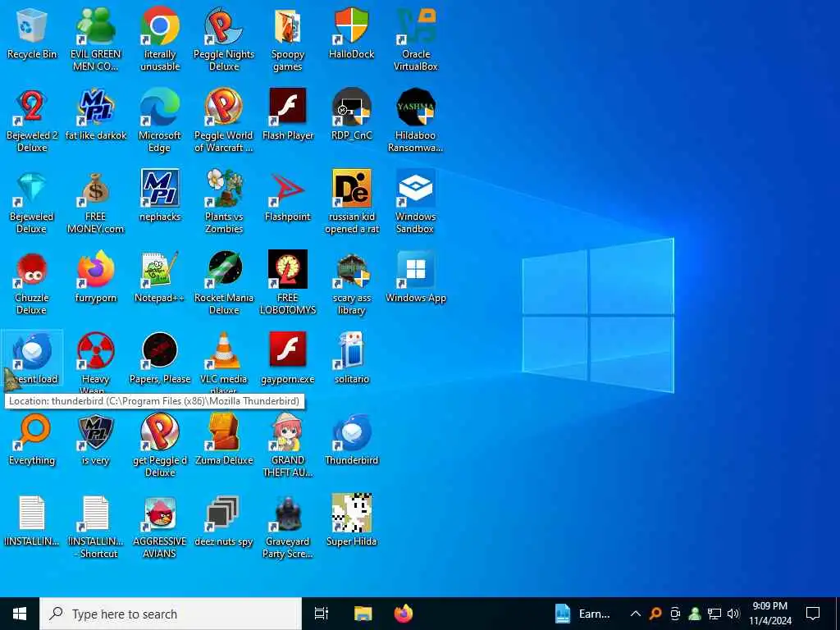Launch the 'literally unusable' Chrome shortcut

(x=160, y=39)
